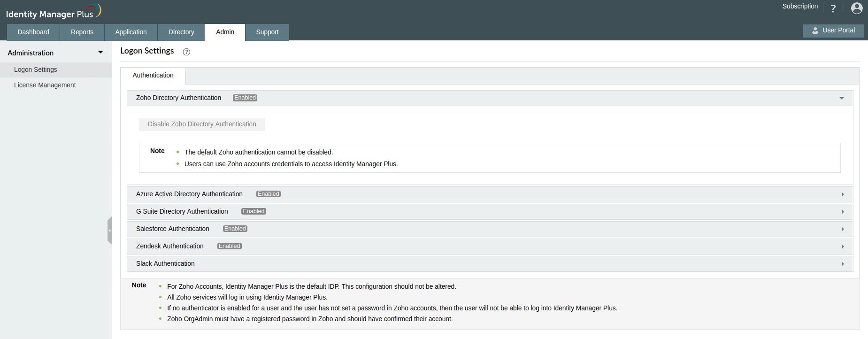The image size is (868, 339).
Task: Expand Salesforce Authentication section arrow
Action: [x=843, y=229]
